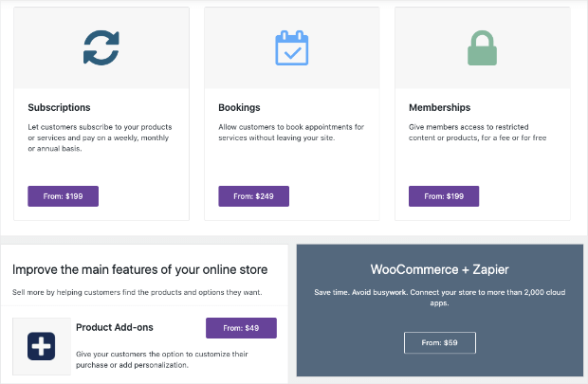Click the Bookings calendar checkmark icon
Viewport: 588px width, 384px height.
tap(292, 48)
